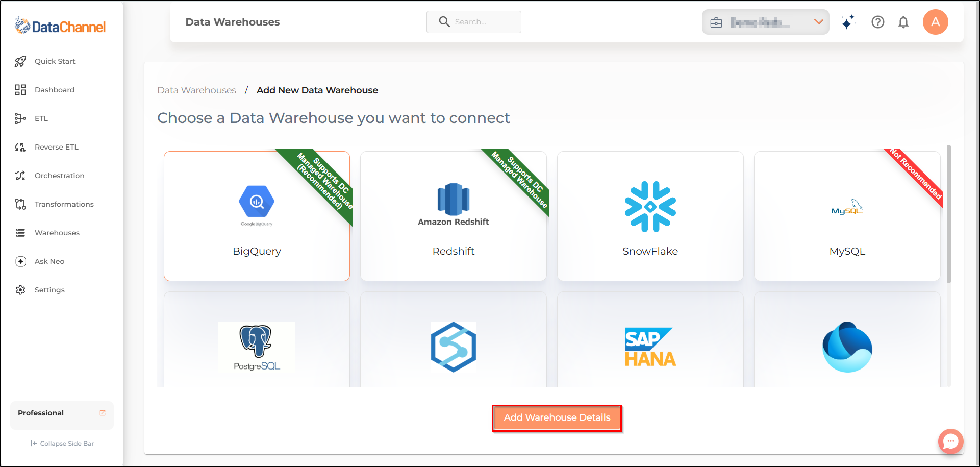Image resolution: width=980 pixels, height=467 pixels.
Task: Open the Ask Neo menu item
Action: [x=49, y=261]
